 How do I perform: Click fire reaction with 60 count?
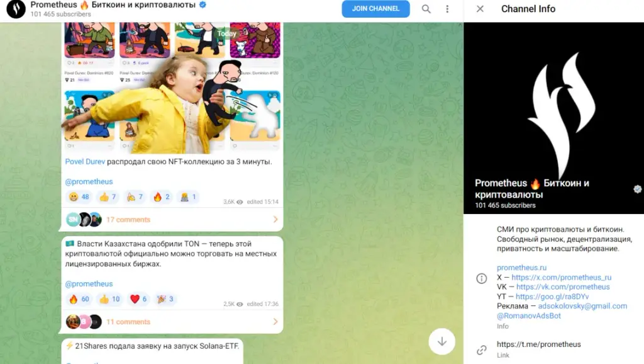(x=79, y=299)
